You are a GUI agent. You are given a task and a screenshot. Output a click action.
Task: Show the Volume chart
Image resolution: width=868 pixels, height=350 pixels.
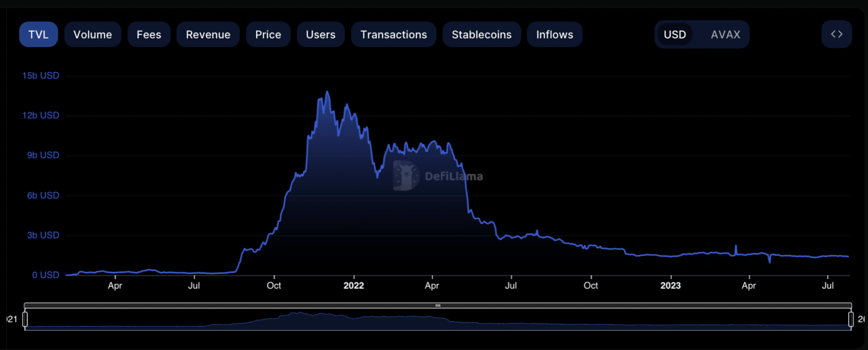(93, 34)
